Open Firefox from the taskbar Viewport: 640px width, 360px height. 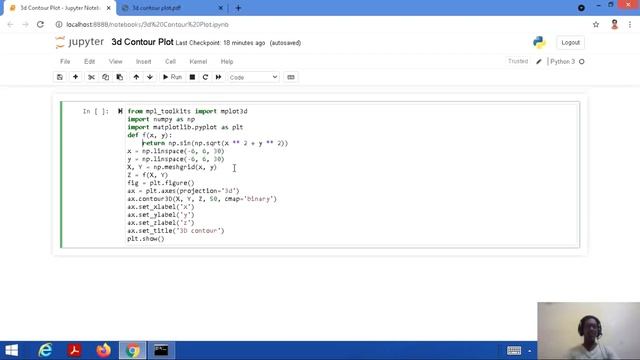(x=104, y=350)
